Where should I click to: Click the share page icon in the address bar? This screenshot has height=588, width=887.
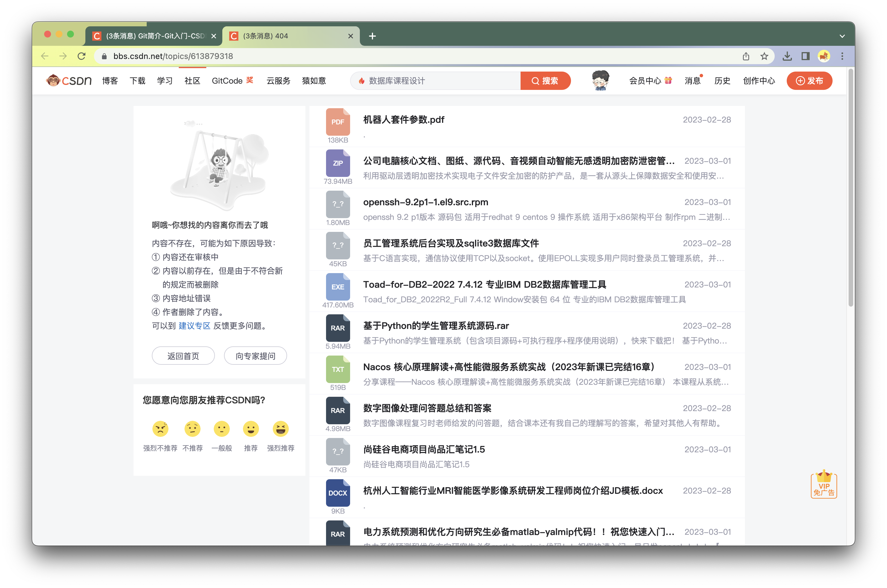tap(746, 56)
